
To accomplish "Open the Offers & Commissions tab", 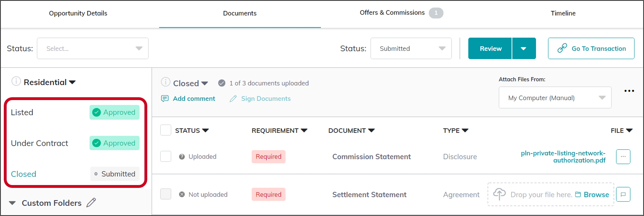I will click(392, 12).
